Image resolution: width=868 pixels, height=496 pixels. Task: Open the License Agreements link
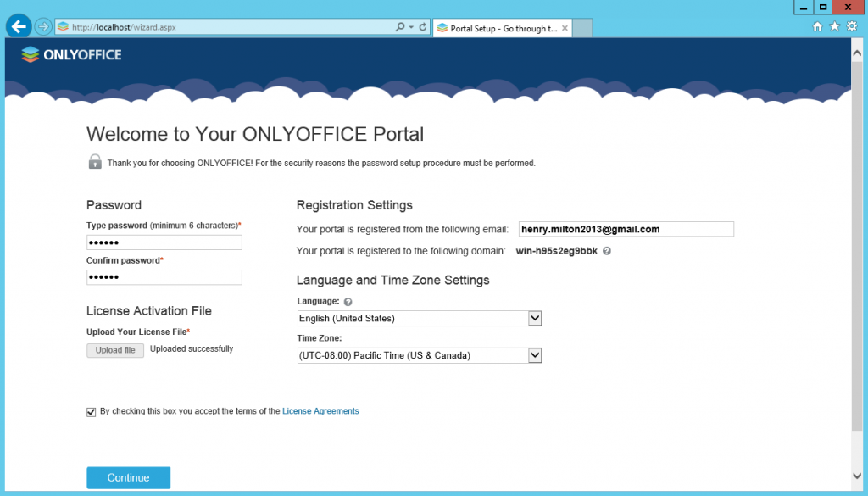(320, 410)
